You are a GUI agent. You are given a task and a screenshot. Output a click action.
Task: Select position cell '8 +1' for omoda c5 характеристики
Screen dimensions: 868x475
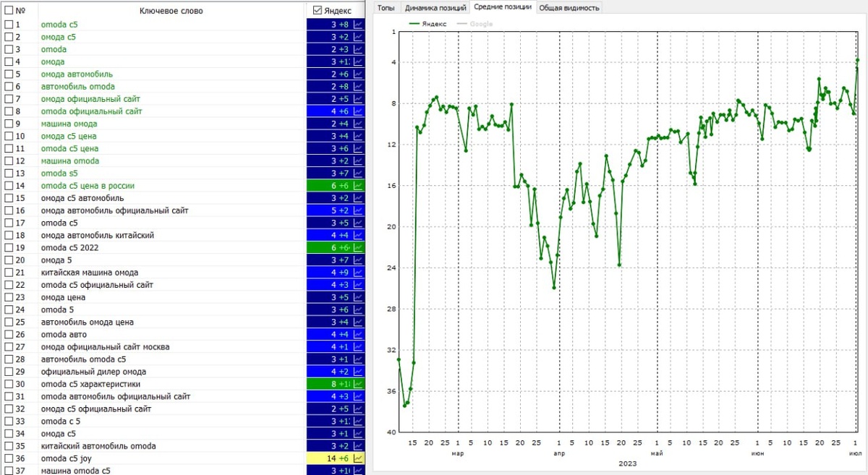[x=337, y=384]
